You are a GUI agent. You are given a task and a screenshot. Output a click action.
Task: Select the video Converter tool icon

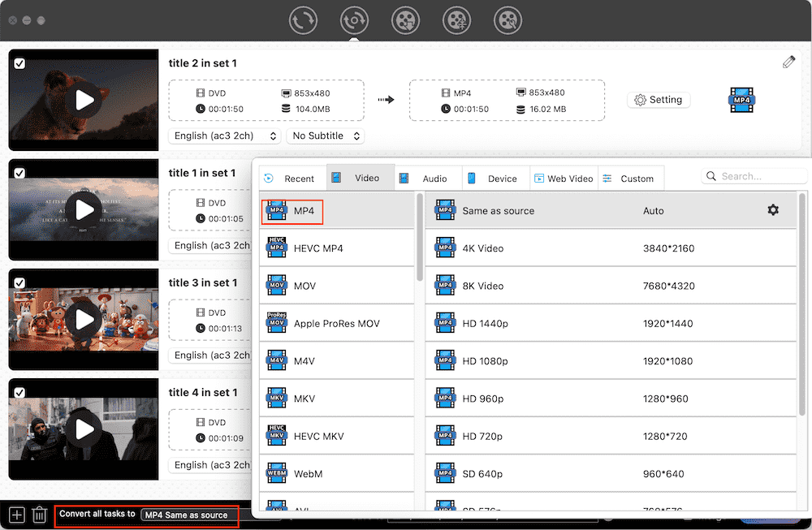[303, 20]
